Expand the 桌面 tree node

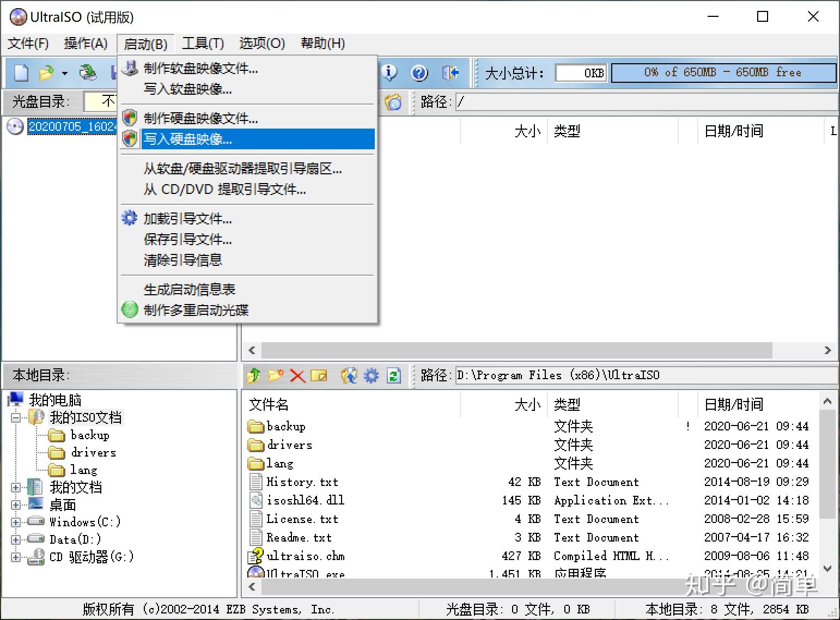(x=15, y=504)
